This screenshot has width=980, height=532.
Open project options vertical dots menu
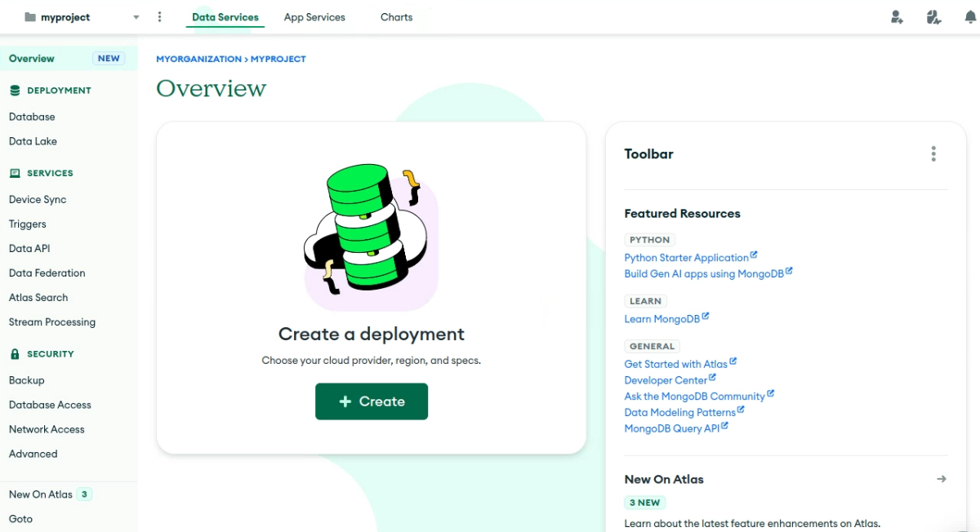click(x=159, y=17)
